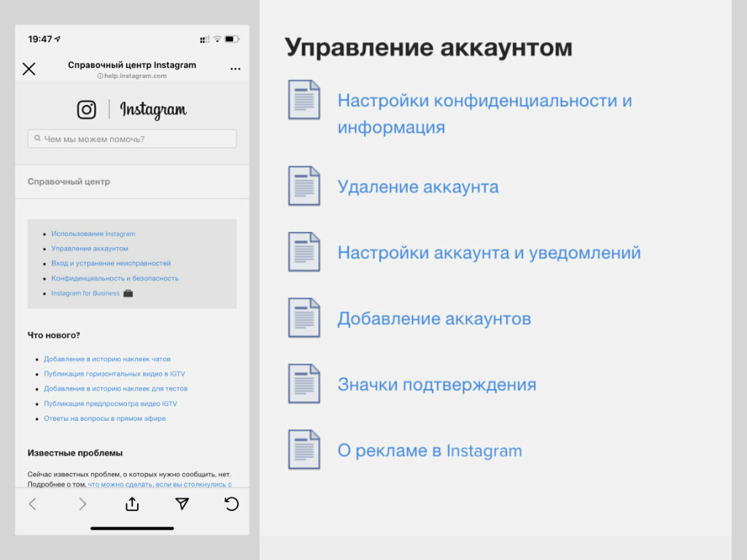Reload the page with the refresh icon

[x=231, y=503]
